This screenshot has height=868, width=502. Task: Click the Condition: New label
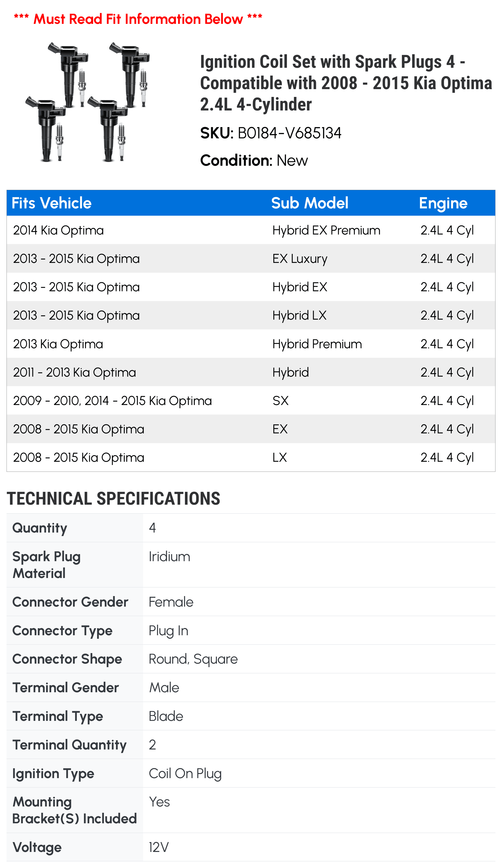(254, 160)
